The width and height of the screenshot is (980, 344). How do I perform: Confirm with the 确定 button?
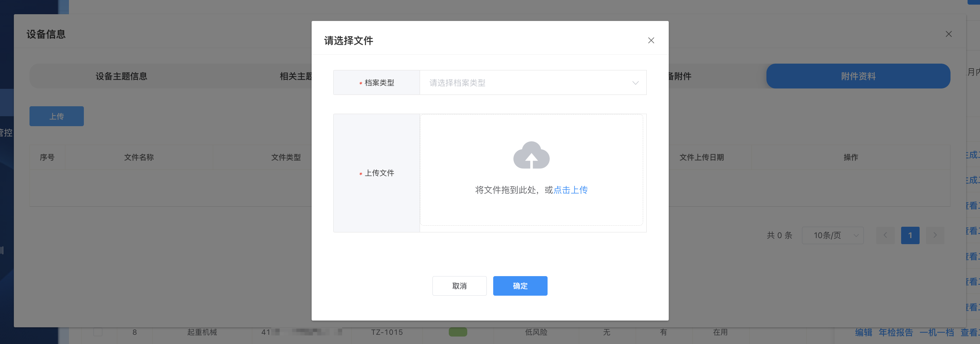tap(520, 286)
